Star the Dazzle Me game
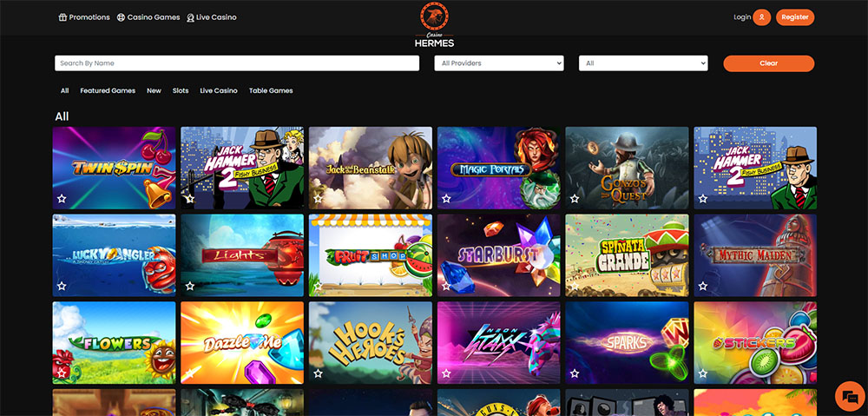 190,373
